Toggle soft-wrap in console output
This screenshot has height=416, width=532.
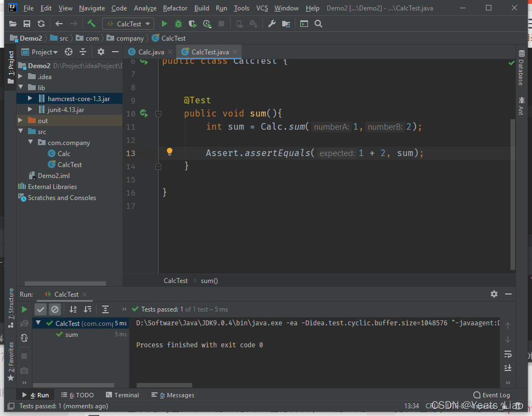pos(508,354)
